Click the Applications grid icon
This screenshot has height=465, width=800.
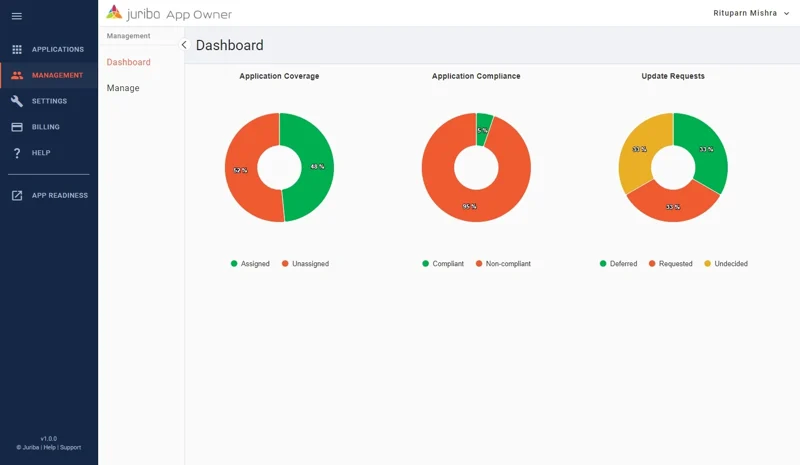[17, 50]
